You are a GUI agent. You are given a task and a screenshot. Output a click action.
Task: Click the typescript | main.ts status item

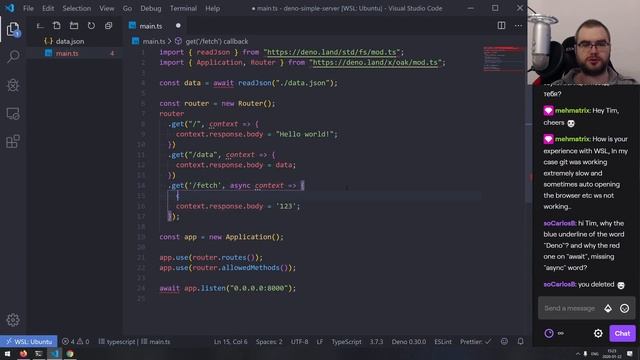(x=134, y=342)
